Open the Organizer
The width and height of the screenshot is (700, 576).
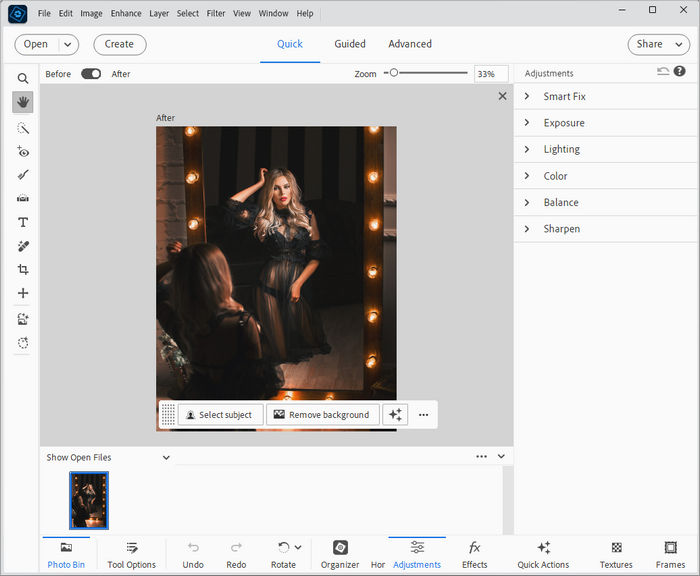(340, 554)
